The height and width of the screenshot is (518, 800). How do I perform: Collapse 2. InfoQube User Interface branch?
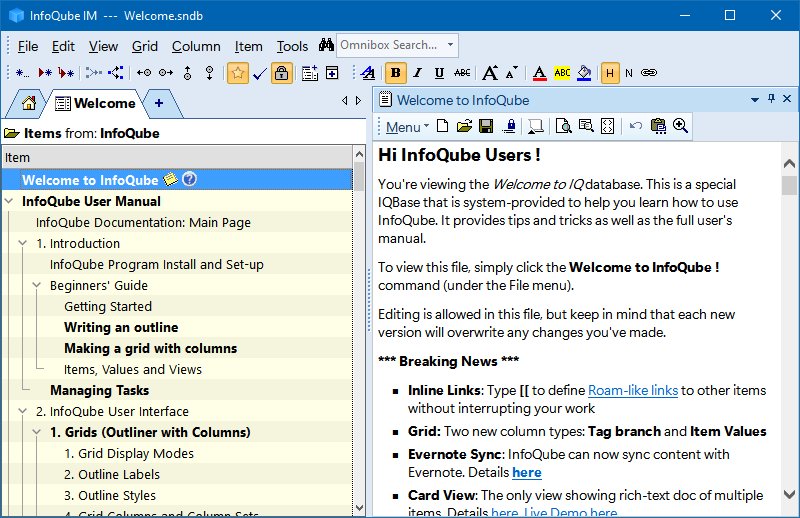click(22, 411)
